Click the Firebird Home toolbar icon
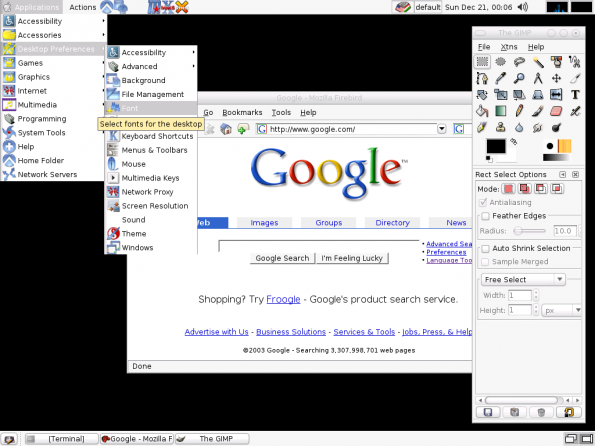Viewport: 595px width, 446px height. tap(226, 129)
